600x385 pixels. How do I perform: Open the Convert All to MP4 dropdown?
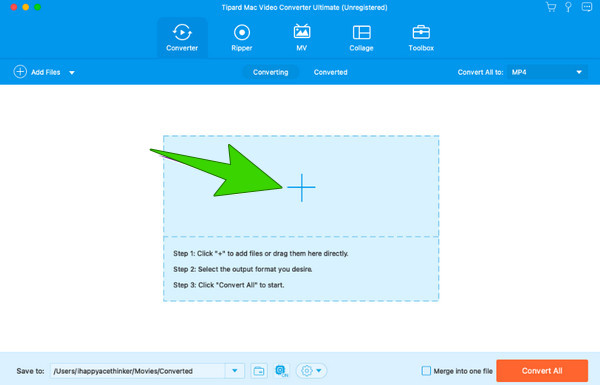[547, 72]
